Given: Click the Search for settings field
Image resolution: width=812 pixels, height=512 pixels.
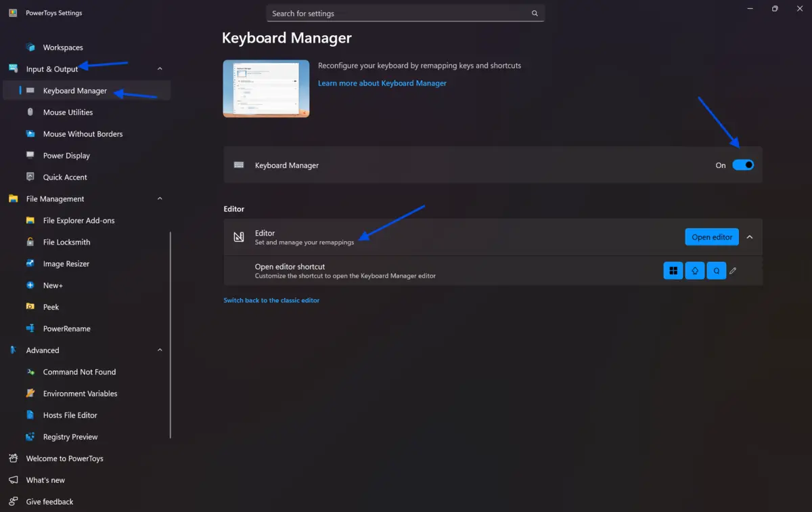Looking at the screenshot, I should (405, 14).
